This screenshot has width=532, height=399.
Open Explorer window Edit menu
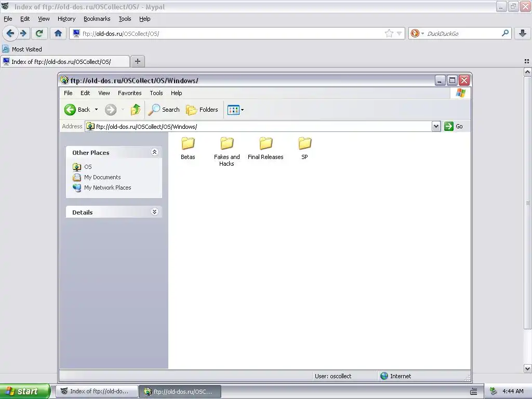pos(85,93)
